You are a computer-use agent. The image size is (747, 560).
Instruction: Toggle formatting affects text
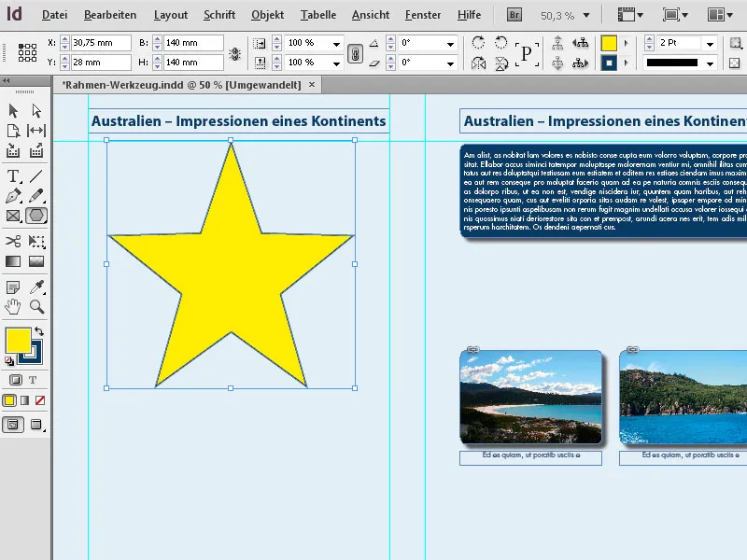[33, 380]
